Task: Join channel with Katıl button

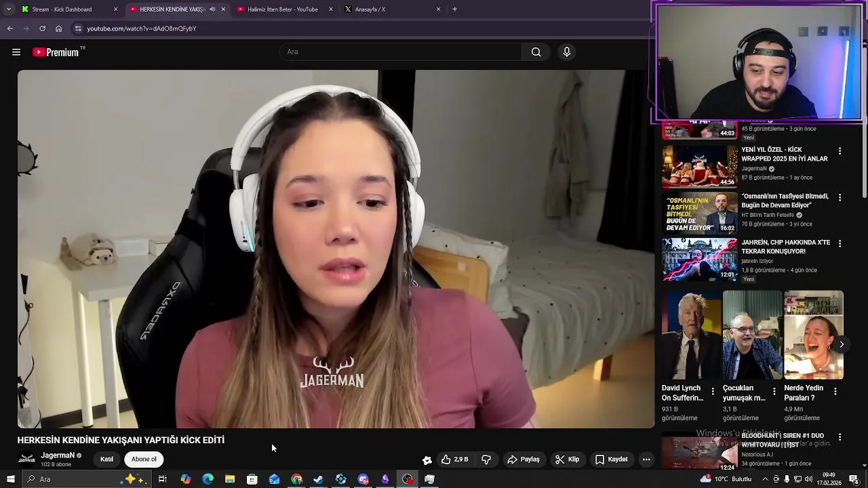Action: tap(107, 460)
